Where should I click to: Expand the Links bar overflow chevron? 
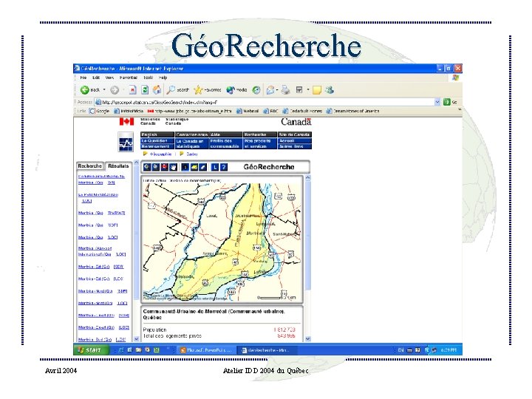tap(460, 110)
